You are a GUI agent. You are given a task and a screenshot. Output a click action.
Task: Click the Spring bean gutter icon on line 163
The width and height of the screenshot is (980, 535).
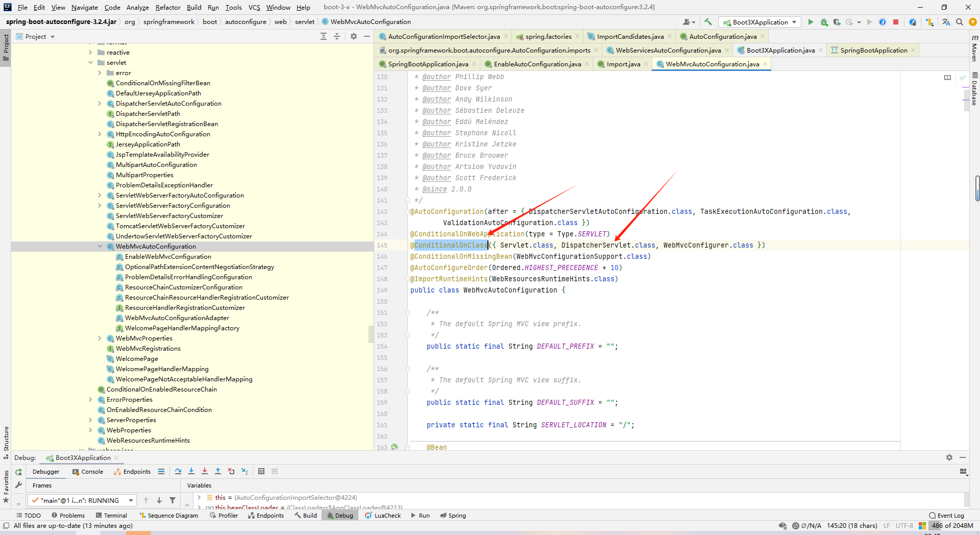click(394, 447)
